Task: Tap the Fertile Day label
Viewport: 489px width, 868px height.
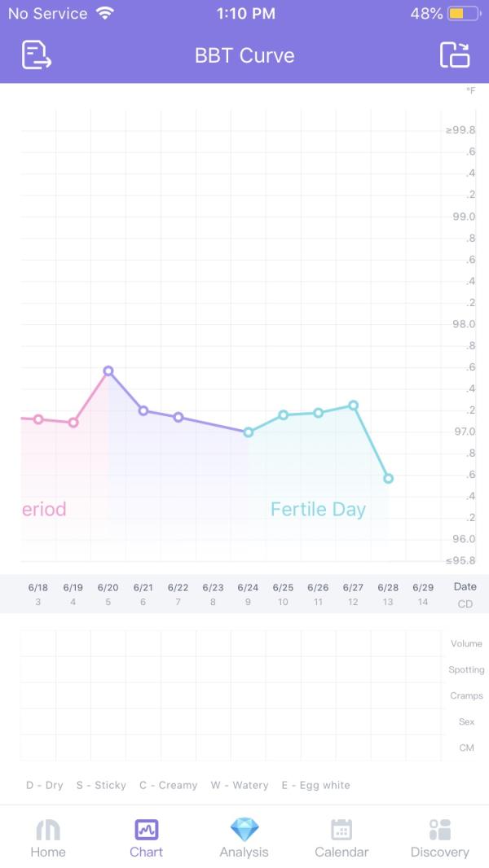Action: click(x=318, y=510)
